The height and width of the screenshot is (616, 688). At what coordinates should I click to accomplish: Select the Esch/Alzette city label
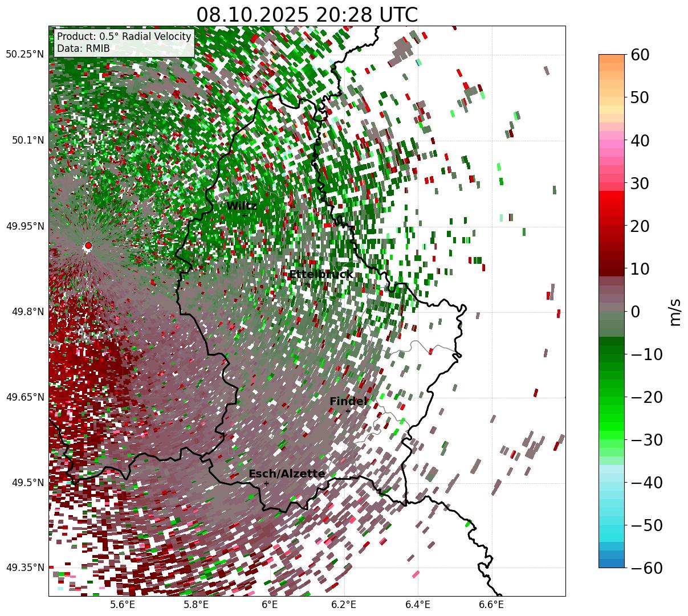287,474
